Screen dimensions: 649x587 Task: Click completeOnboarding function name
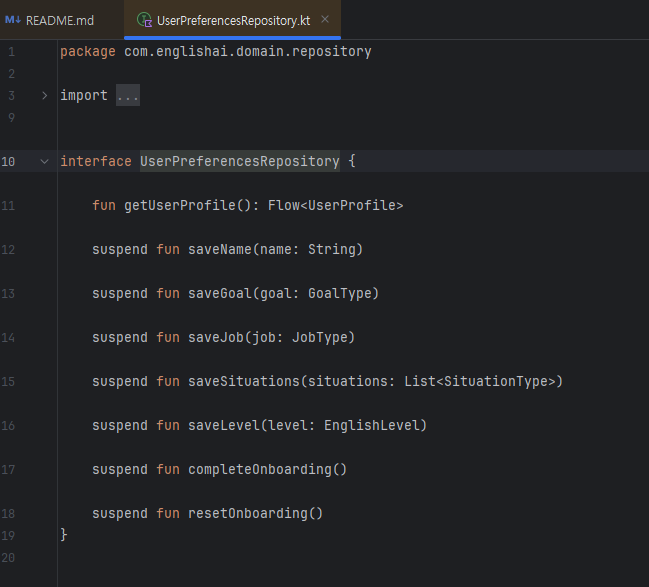click(x=260, y=469)
